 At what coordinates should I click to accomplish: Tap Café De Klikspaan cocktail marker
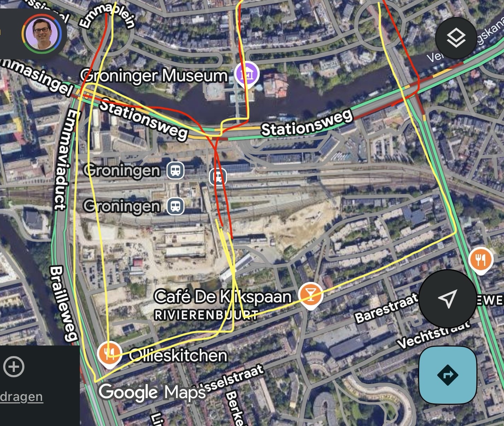[x=311, y=295]
